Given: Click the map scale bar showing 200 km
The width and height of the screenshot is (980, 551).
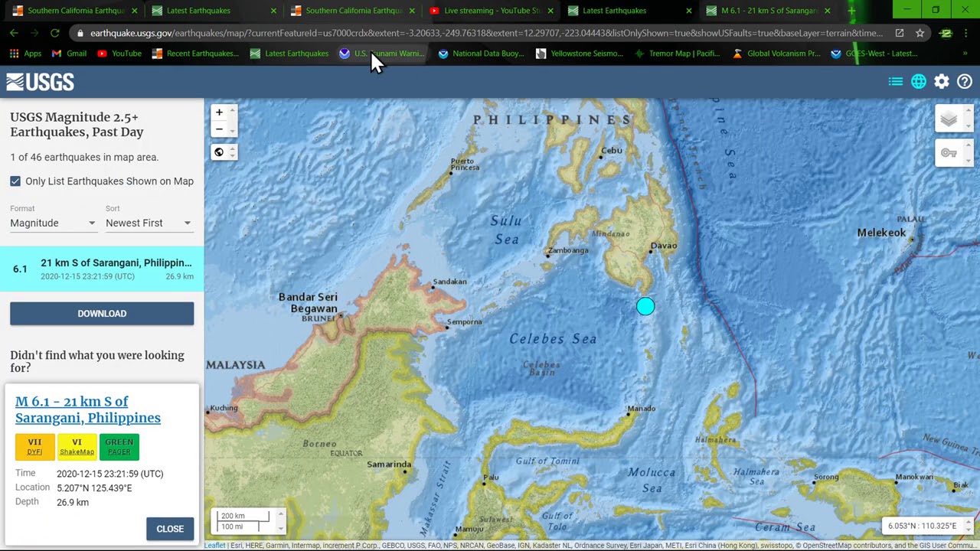Looking at the screenshot, I should pyautogui.click(x=243, y=516).
